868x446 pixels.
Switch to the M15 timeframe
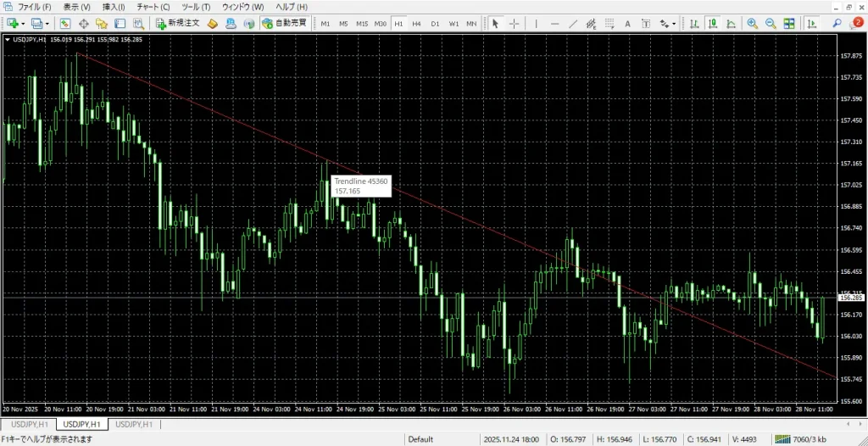pos(362,24)
